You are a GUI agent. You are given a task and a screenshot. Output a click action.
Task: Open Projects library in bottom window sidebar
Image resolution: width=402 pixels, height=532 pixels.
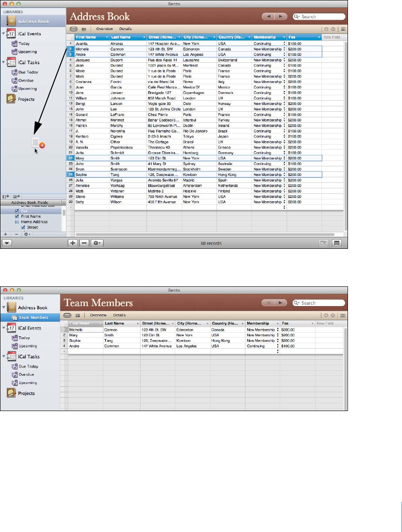click(26, 393)
